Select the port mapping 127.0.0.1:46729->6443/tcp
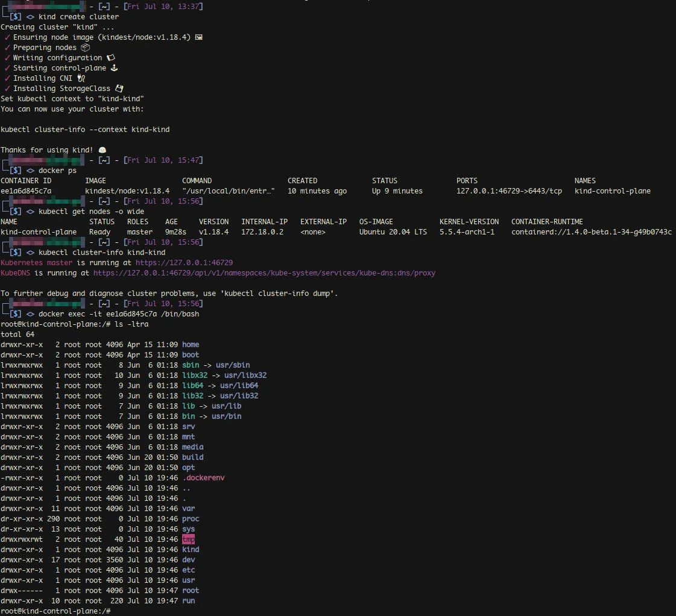This screenshot has height=616, width=676. (509, 191)
